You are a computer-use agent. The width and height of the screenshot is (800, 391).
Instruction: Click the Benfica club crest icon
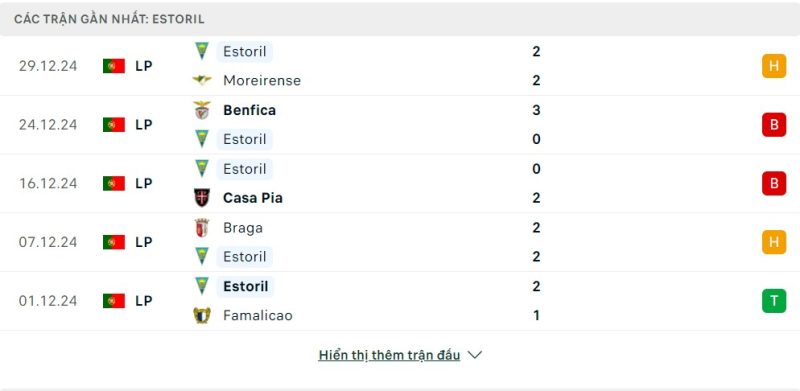click(x=202, y=110)
